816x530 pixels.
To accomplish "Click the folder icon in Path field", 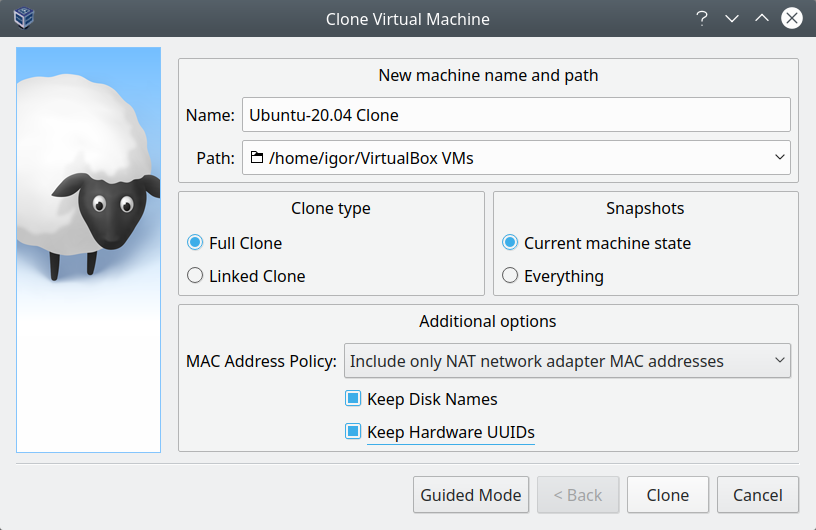I will point(257,158).
